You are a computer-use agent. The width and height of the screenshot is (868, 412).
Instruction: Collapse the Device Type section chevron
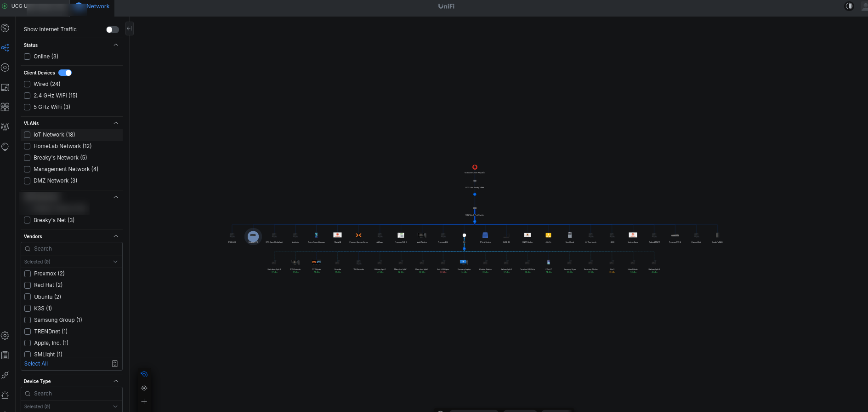coord(116,381)
